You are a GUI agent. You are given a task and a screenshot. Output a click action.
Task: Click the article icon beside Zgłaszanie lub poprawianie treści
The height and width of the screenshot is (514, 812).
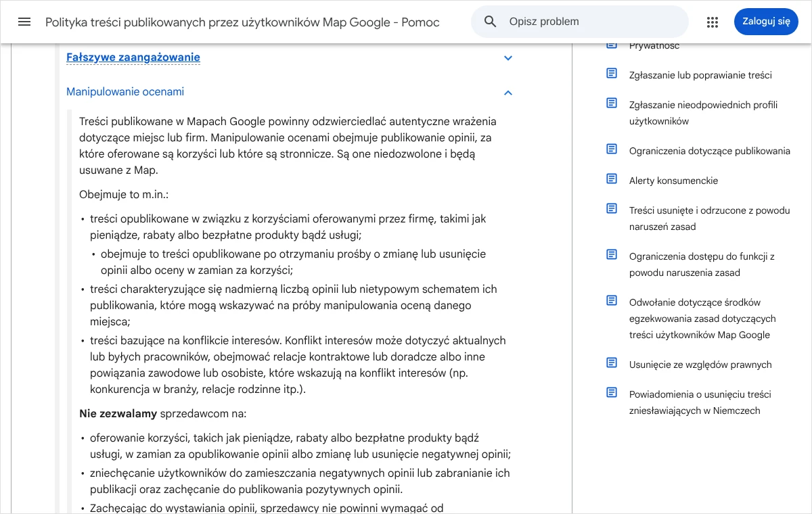click(612, 73)
